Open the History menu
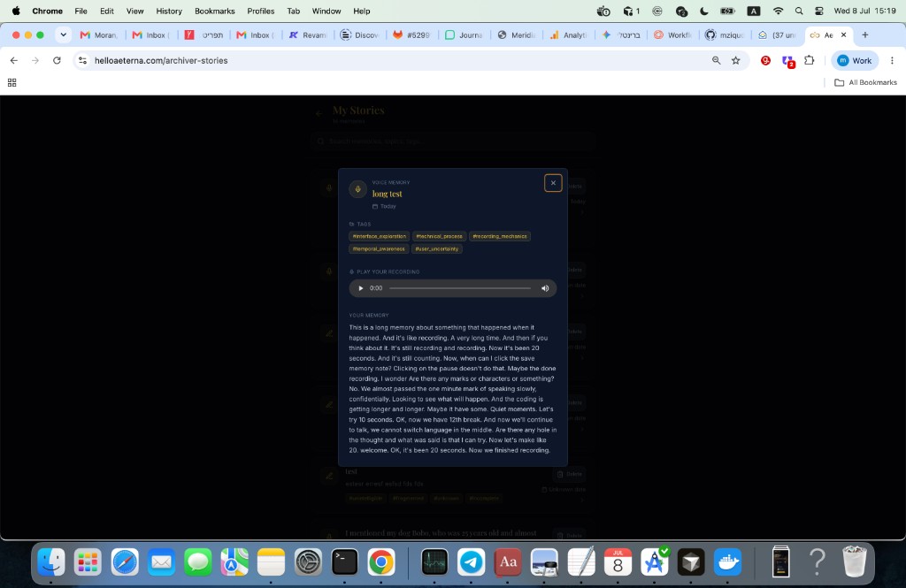Viewport: 906px width, 588px height. [169, 11]
